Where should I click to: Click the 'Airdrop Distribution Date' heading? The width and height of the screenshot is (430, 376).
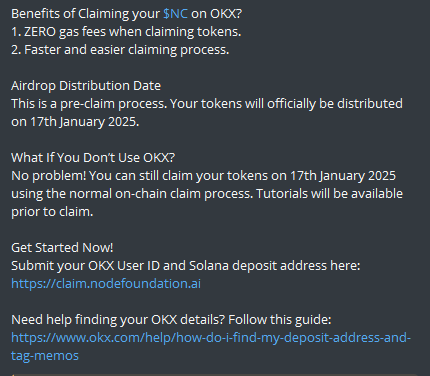tap(86, 86)
